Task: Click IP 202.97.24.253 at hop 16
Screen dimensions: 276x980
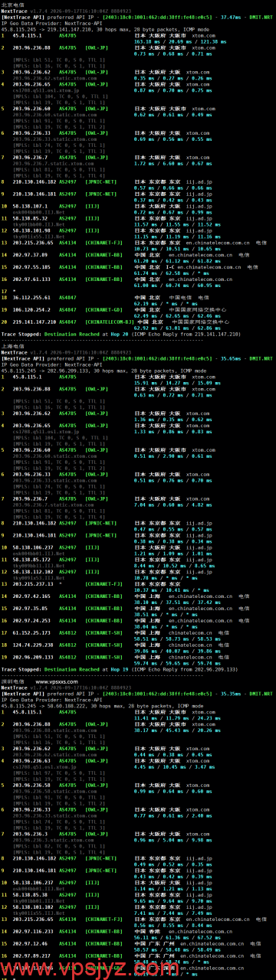Action: (31, 620)
